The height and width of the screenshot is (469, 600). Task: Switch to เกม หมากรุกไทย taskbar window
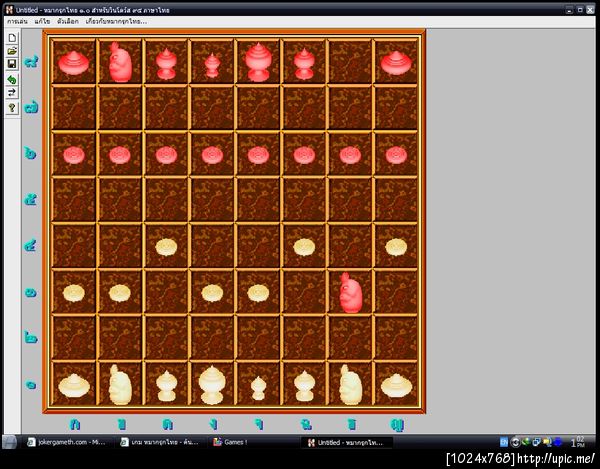160,442
